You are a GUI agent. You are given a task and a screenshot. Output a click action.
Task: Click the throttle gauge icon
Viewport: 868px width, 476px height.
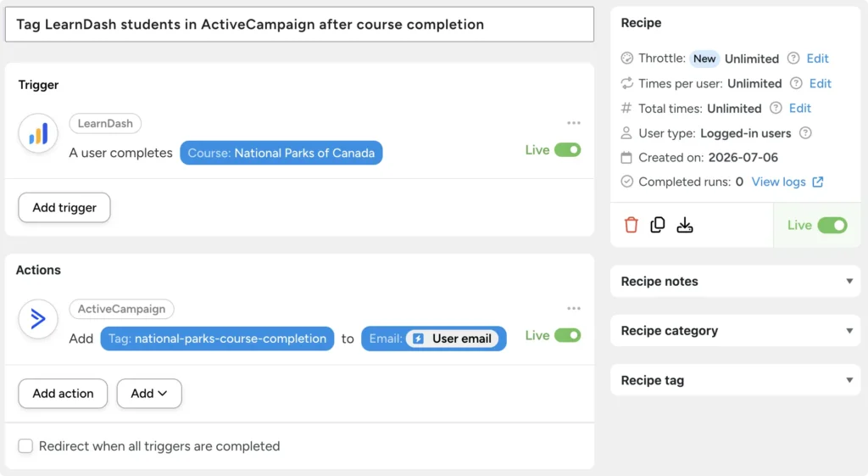(x=626, y=59)
